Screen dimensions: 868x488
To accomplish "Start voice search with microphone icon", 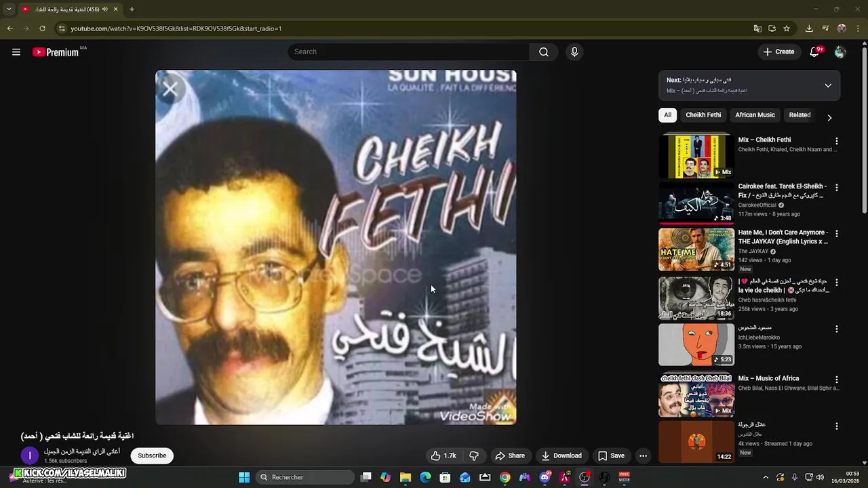I will pyautogui.click(x=574, y=52).
